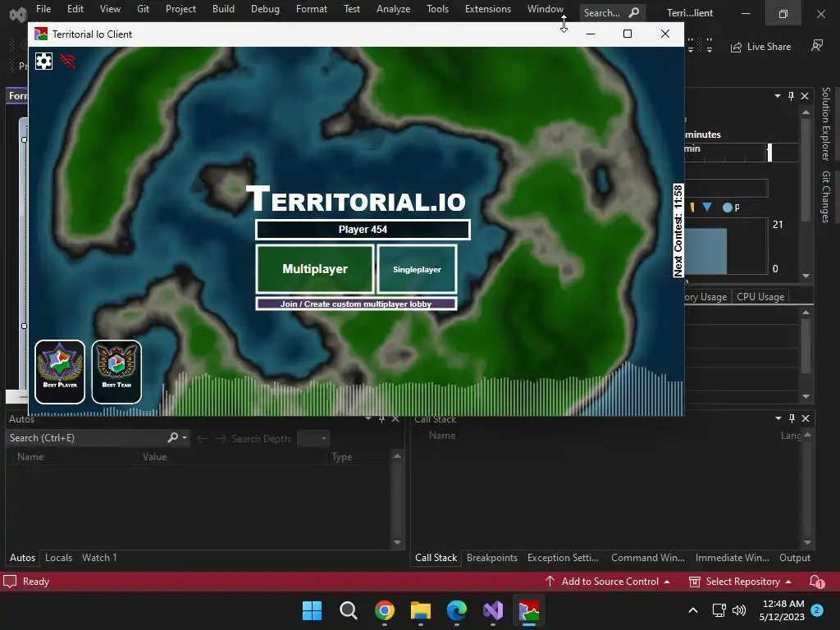Click the Live Share button
Screen dimensions: 840x630
coord(760,47)
